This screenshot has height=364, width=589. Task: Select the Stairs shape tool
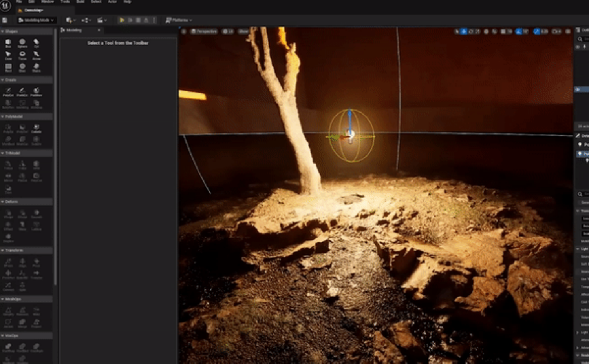[37, 67]
